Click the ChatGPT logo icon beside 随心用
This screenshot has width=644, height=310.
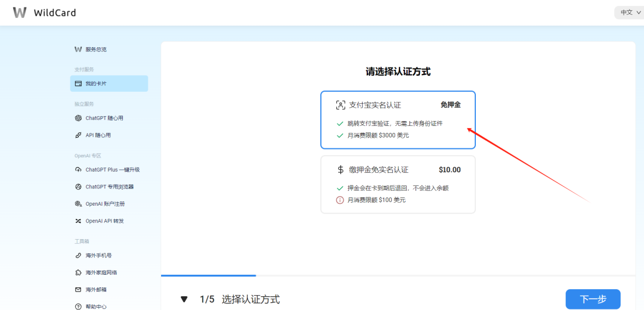pyautogui.click(x=78, y=118)
